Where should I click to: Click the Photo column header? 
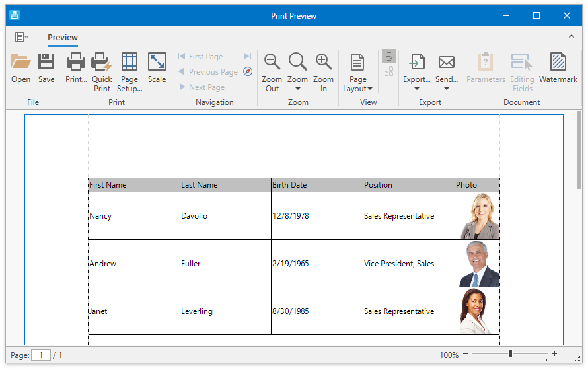(478, 185)
